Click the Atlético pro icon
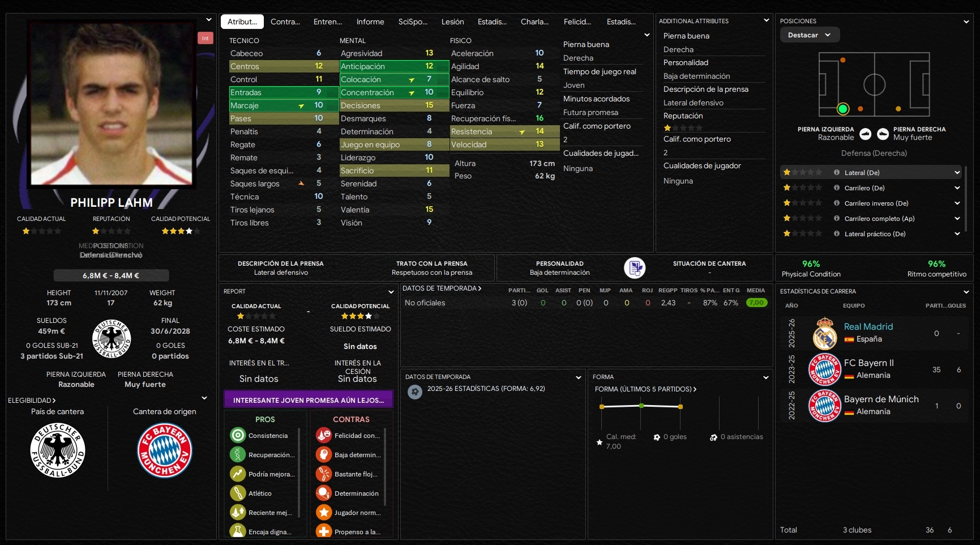 coord(238,493)
